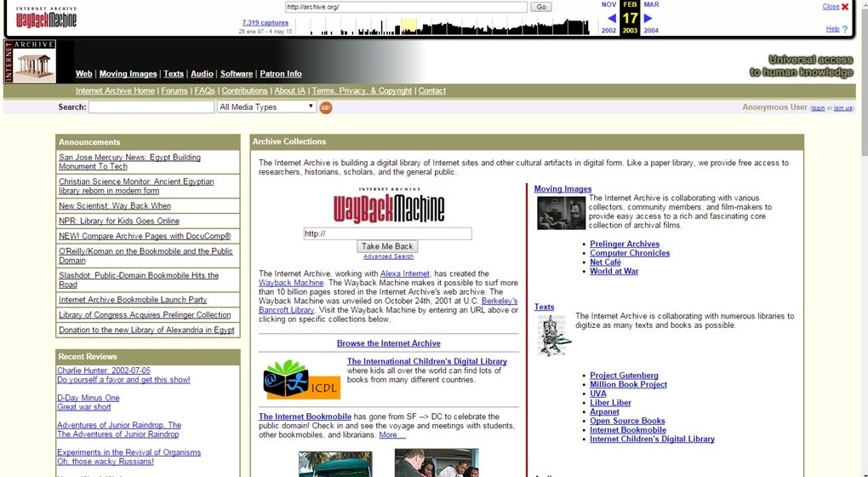Select year 2002 in the timeline
The image size is (868, 477).
609,31
